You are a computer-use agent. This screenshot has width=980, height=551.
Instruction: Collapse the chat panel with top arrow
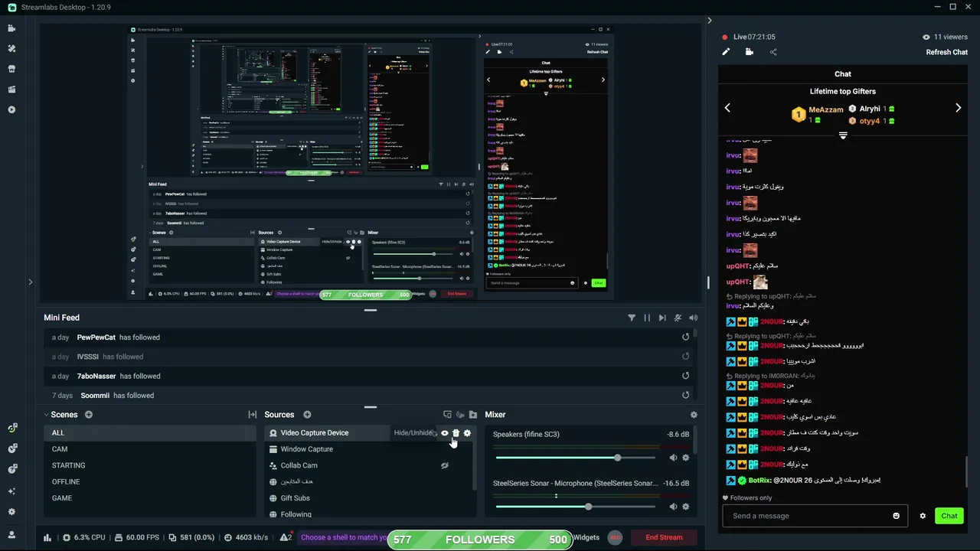pos(709,21)
